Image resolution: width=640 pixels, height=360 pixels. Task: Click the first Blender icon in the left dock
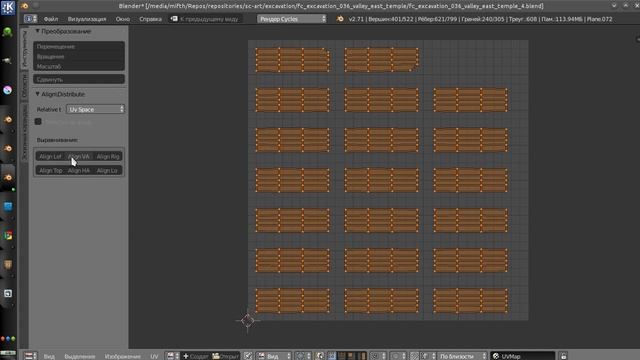pos(8,120)
